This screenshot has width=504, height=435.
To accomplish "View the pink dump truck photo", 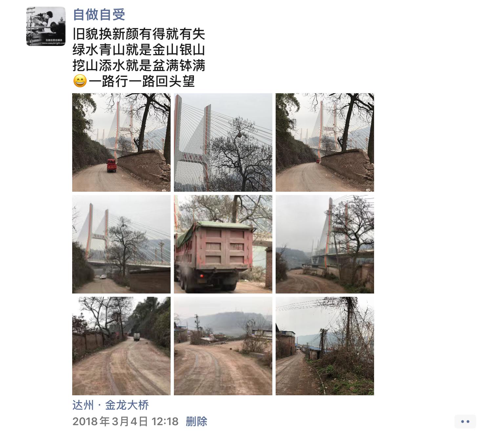I will point(223,244).
